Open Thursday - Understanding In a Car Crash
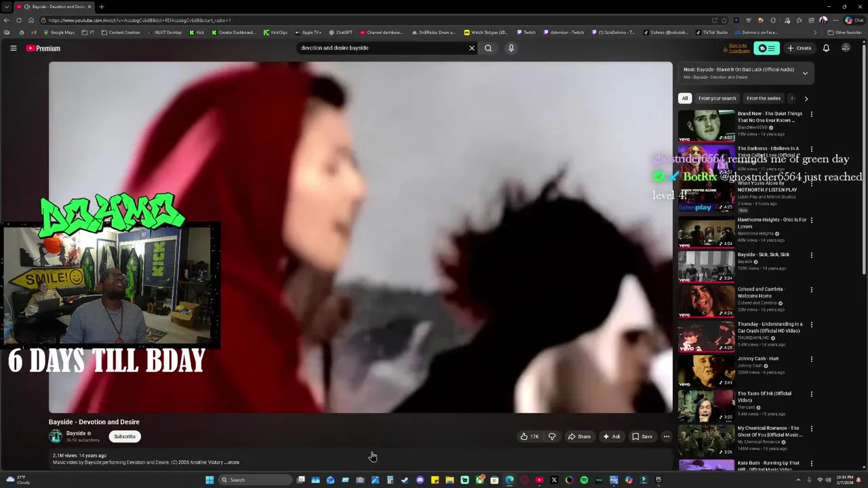This screenshot has height=488, width=868. (770, 327)
